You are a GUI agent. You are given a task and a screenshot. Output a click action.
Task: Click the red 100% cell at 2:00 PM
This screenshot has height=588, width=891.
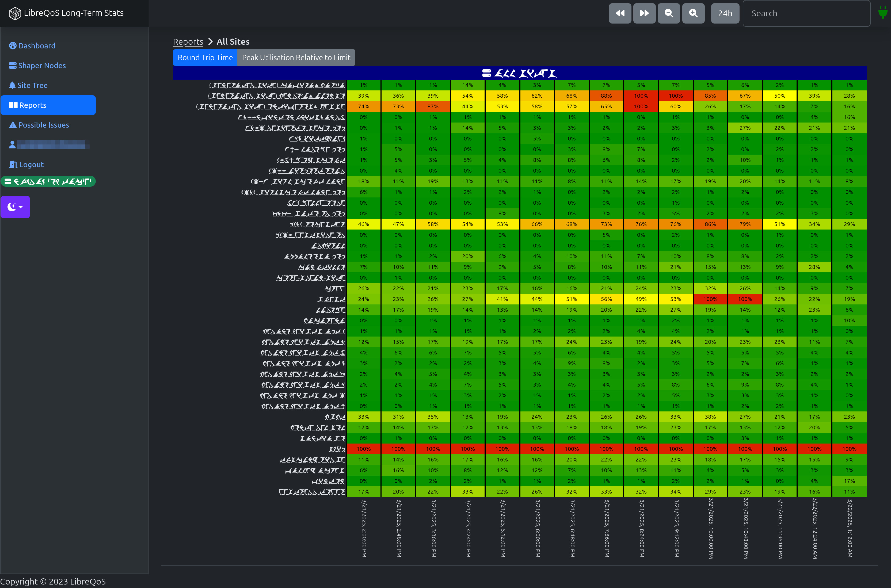pos(363,449)
